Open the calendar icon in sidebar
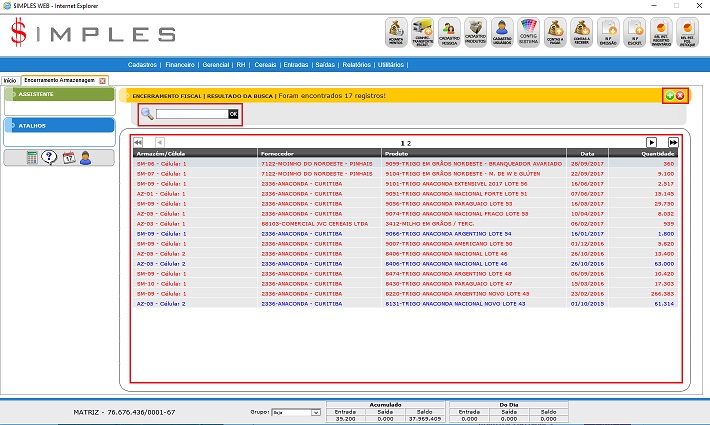Screen dimensions: 710x425 tap(68, 157)
